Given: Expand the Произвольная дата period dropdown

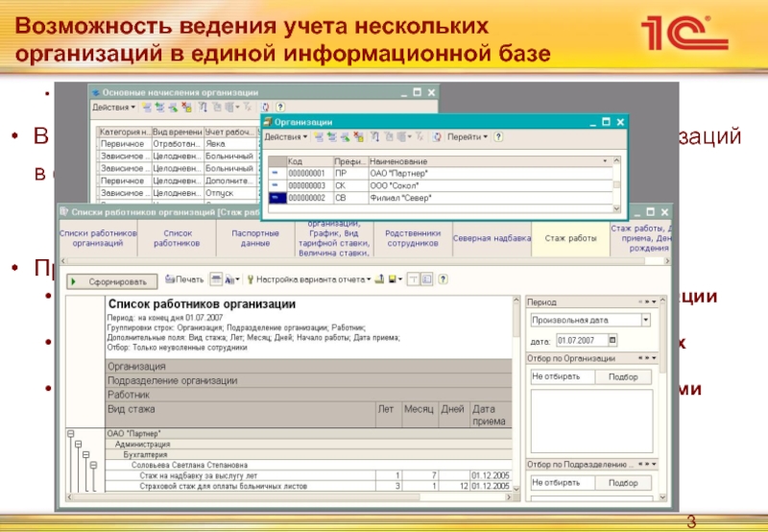Looking at the screenshot, I should pyautogui.click(x=645, y=320).
